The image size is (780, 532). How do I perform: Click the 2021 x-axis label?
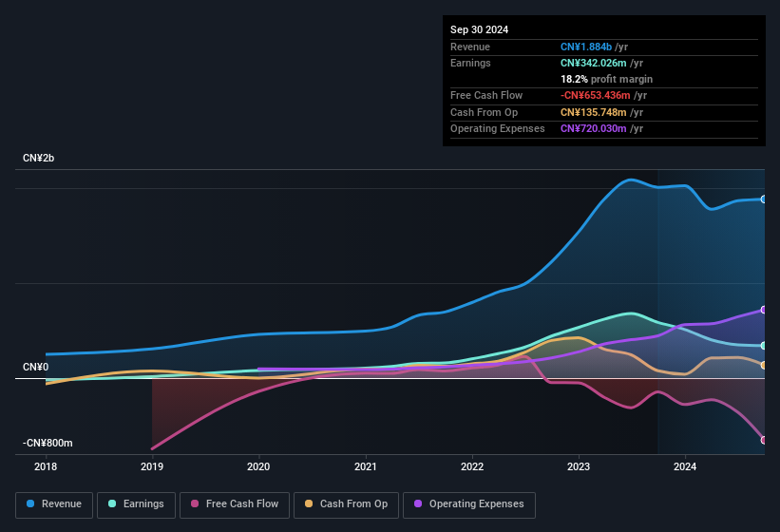pos(366,466)
